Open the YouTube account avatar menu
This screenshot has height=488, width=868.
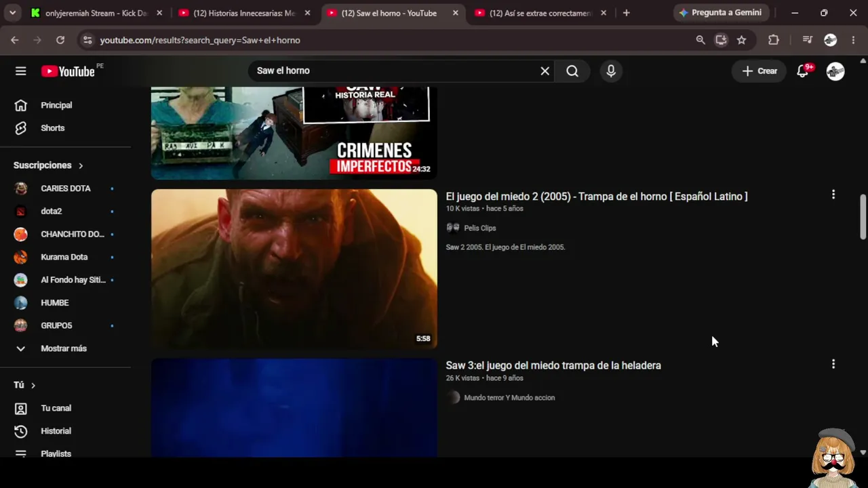pos(835,71)
